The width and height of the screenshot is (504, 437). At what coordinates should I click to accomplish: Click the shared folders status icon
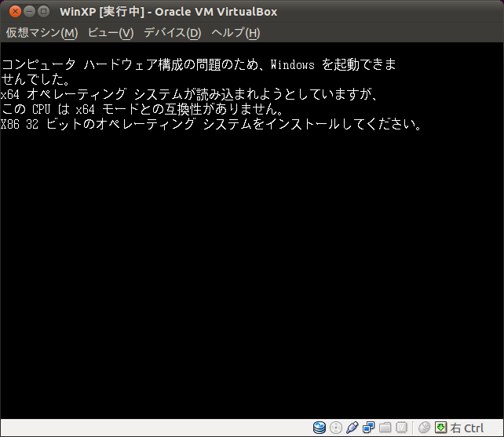point(385,428)
